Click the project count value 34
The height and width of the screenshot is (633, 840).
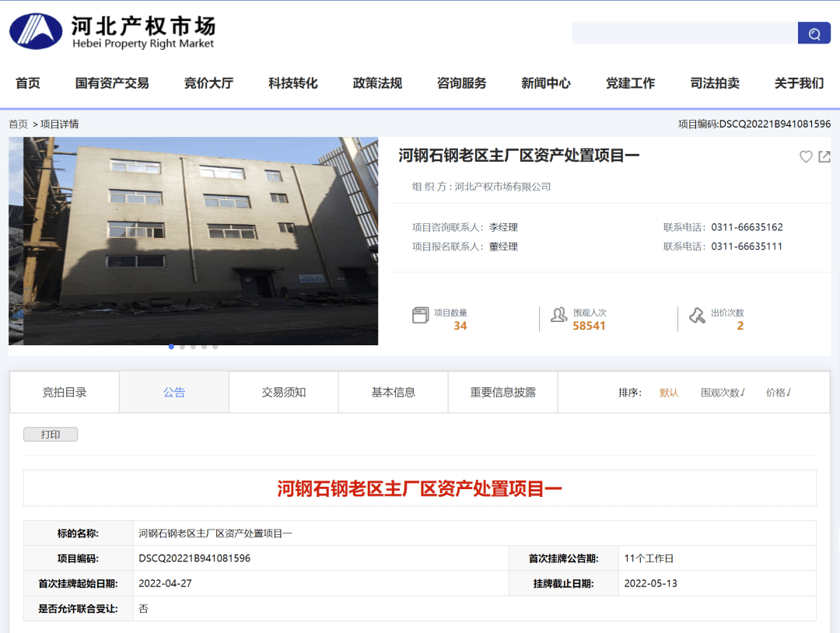click(460, 326)
